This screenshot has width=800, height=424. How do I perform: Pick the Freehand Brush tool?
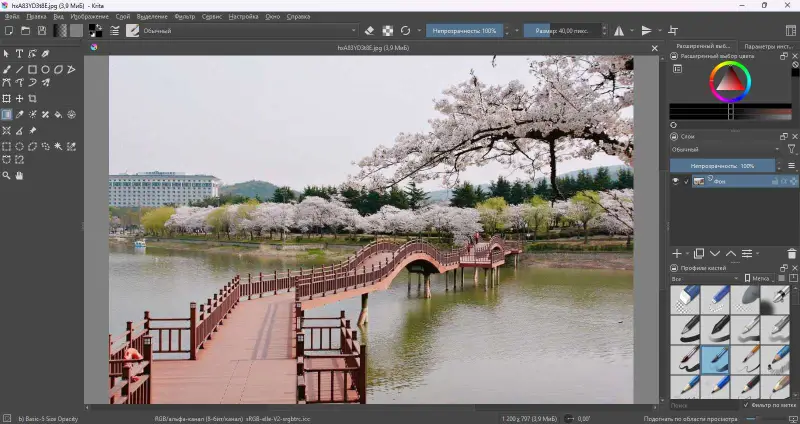pyautogui.click(x=7, y=69)
